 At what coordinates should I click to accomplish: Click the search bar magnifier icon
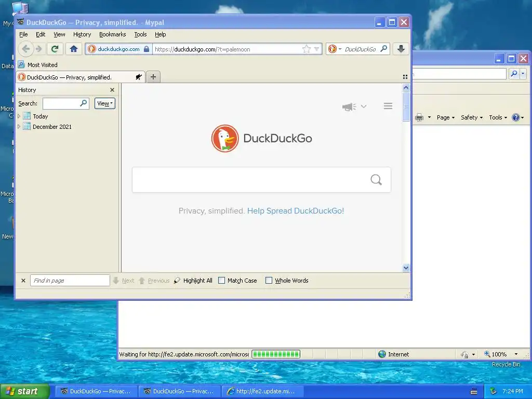tap(384, 49)
